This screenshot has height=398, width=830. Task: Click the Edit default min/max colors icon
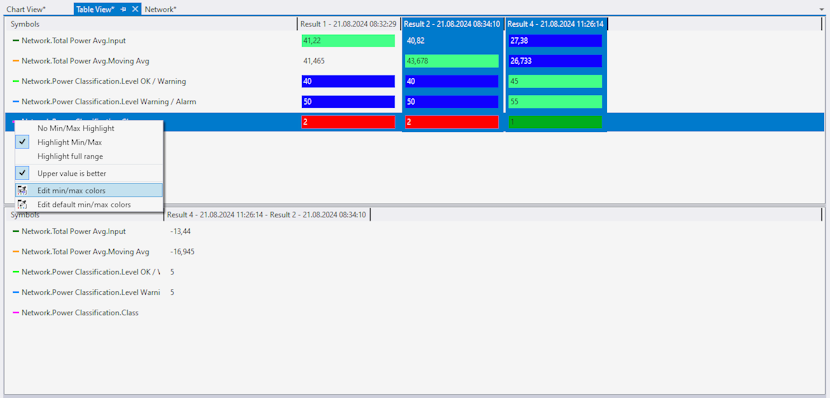(22, 204)
